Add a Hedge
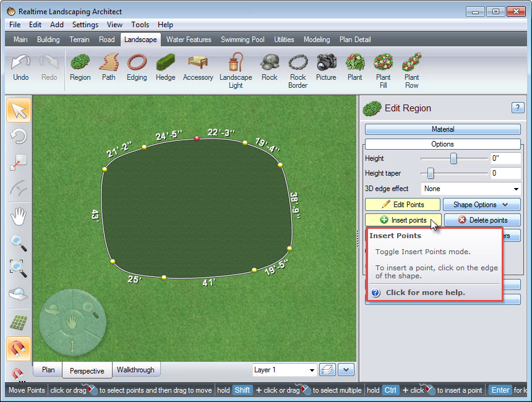The height and width of the screenshot is (402, 532). click(x=166, y=67)
